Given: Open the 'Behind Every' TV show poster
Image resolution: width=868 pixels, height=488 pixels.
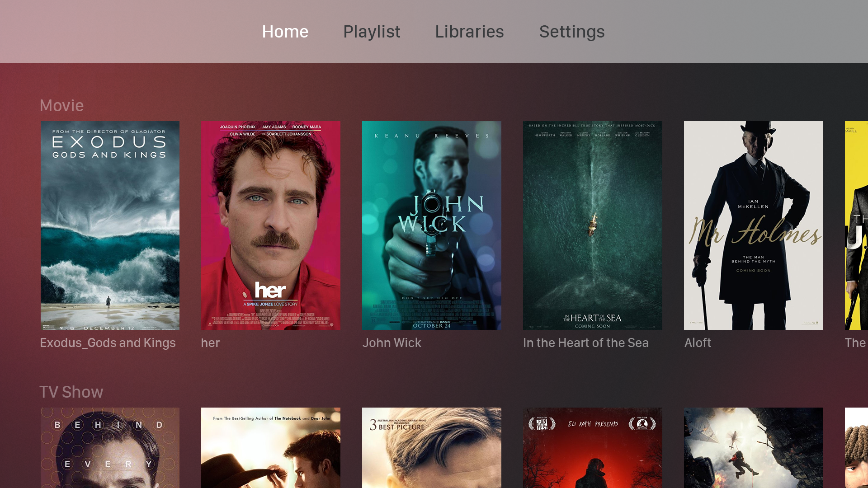Looking at the screenshot, I should 110,448.
